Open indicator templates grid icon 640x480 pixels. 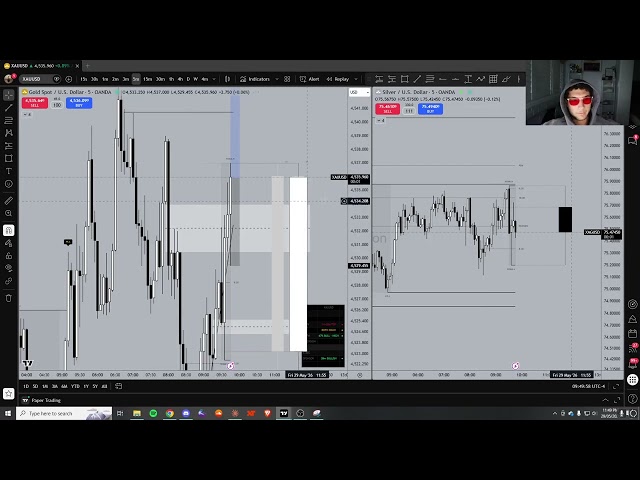[287, 79]
